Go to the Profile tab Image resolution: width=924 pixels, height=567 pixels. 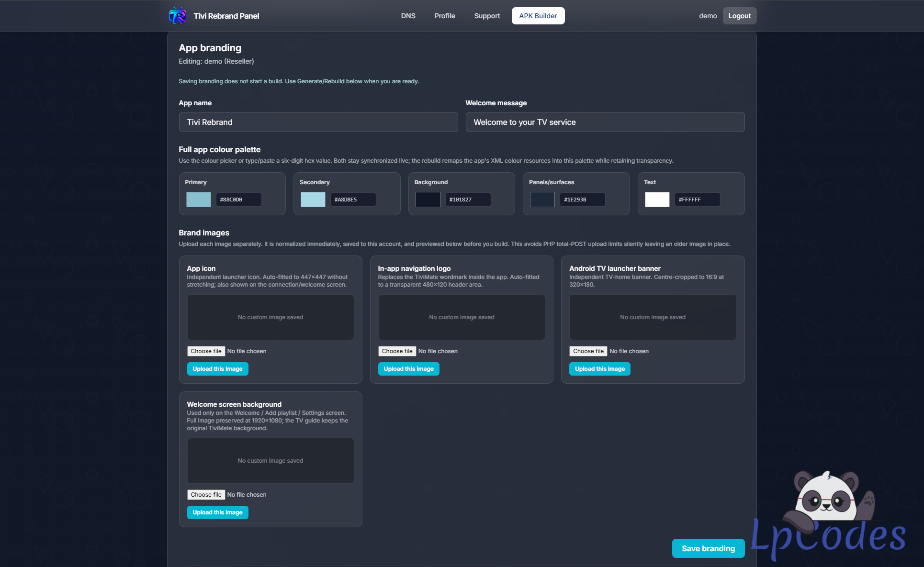click(445, 16)
